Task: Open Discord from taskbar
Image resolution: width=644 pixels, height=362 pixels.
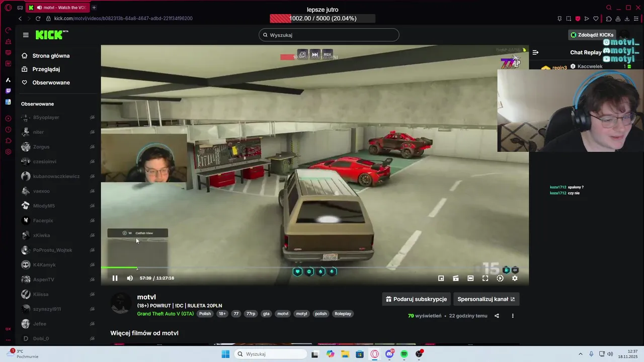Action: point(389,354)
